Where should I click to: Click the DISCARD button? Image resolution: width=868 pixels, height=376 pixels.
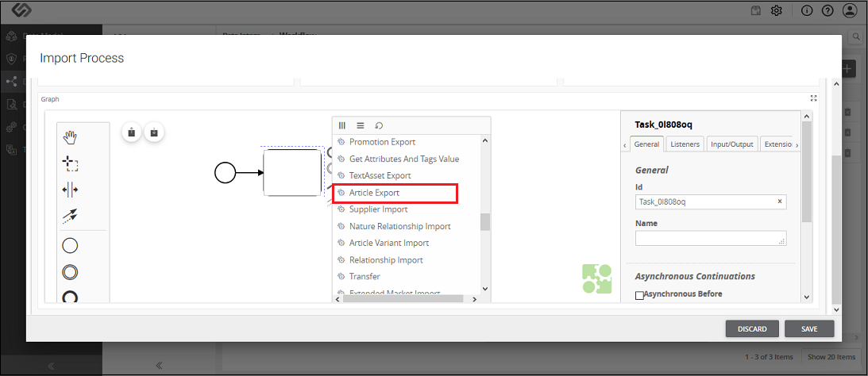(x=752, y=328)
